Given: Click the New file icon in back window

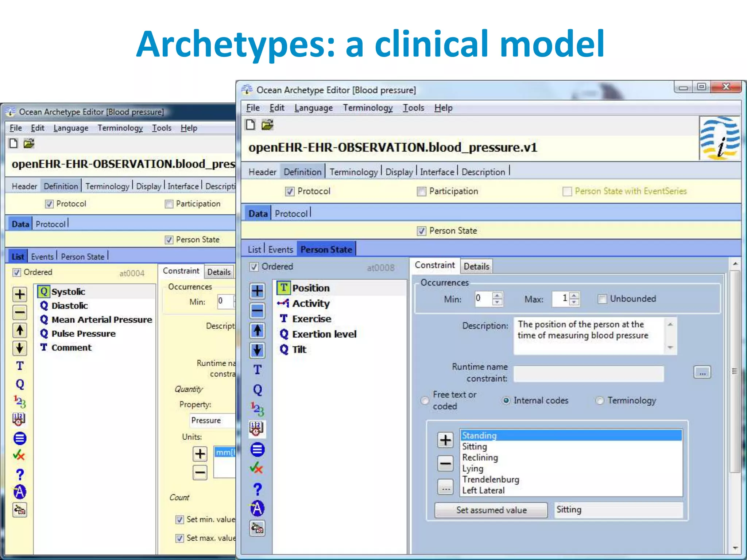Looking at the screenshot, I should pos(13,143).
